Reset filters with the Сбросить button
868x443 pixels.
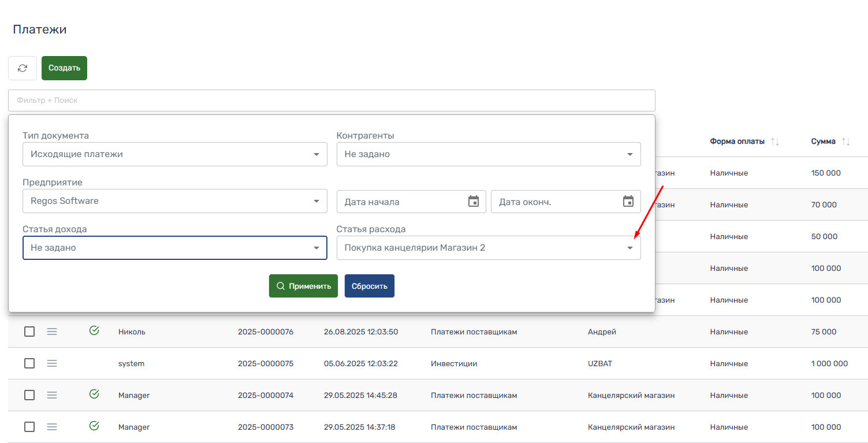[369, 286]
